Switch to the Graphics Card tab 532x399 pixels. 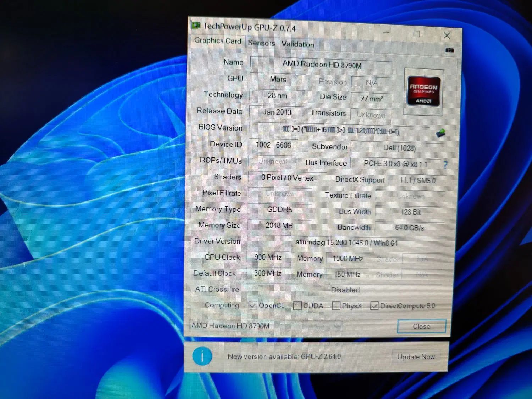[218, 41]
